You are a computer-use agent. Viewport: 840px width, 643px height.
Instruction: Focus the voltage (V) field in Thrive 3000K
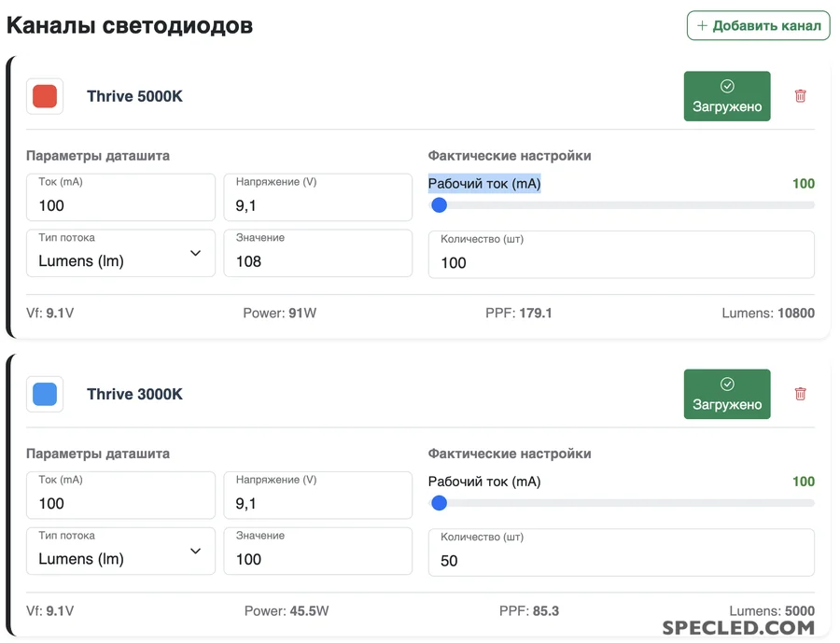317,496
